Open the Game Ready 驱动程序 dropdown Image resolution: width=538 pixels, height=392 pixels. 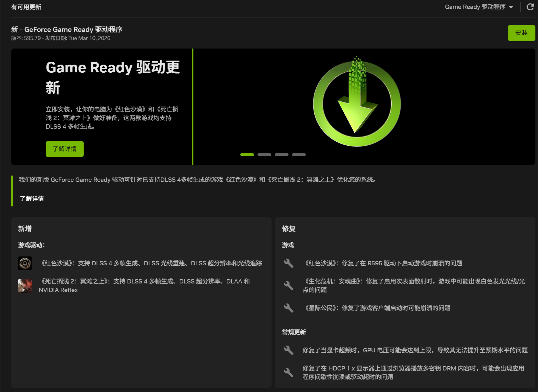click(x=479, y=7)
